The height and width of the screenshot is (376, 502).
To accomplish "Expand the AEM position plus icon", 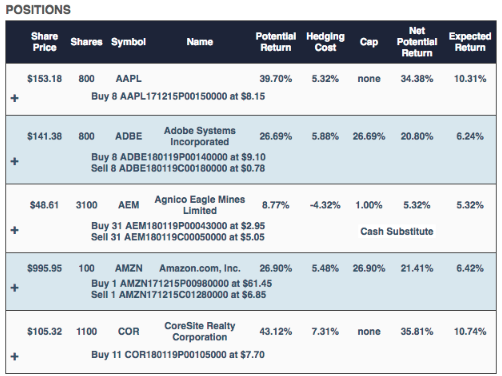I will coord(15,230).
